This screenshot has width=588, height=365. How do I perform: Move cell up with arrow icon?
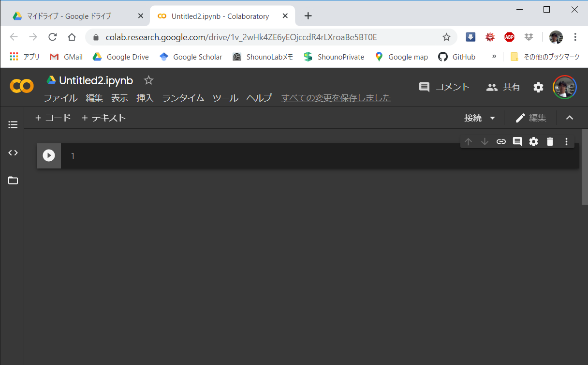[468, 141]
